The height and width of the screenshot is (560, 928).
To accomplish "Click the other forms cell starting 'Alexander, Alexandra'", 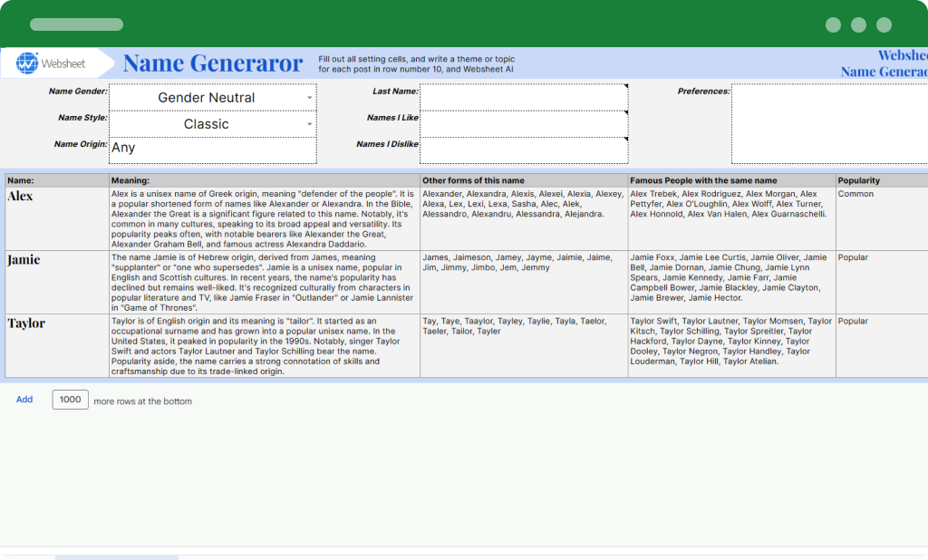I will click(x=524, y=218).
